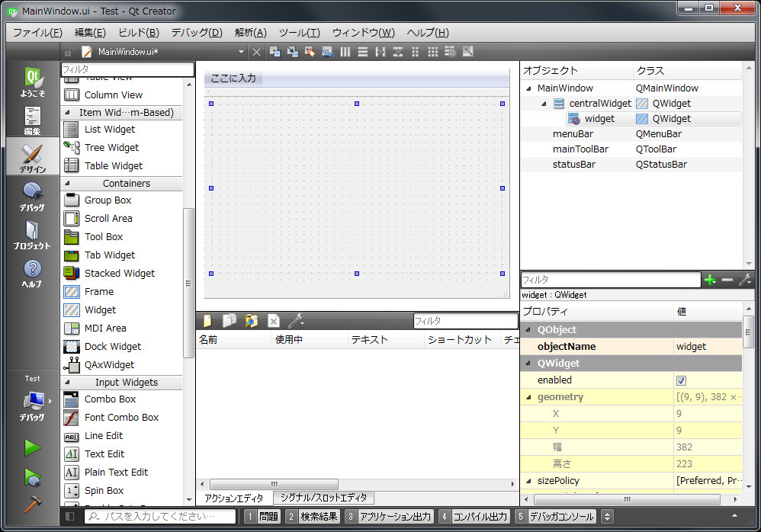Apply vertical splitter layout from toolbar
761x532 pixels.
(397, 51)
